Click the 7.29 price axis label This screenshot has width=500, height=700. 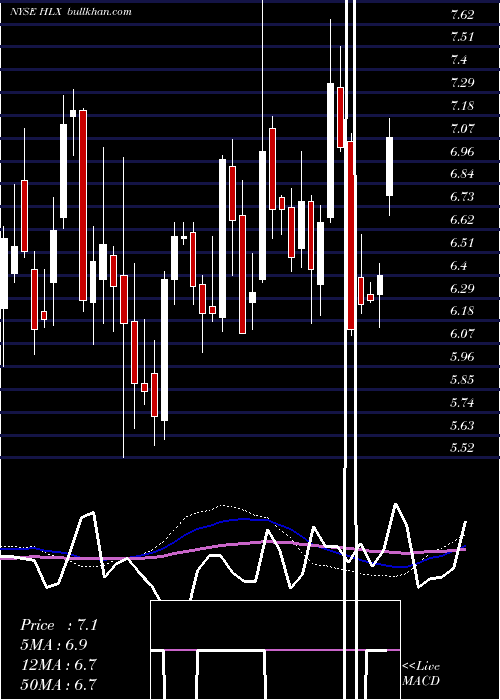point(462,83)
